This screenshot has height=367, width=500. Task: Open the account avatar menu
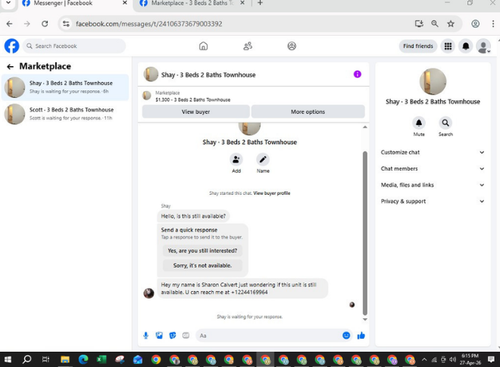(483, 46)
